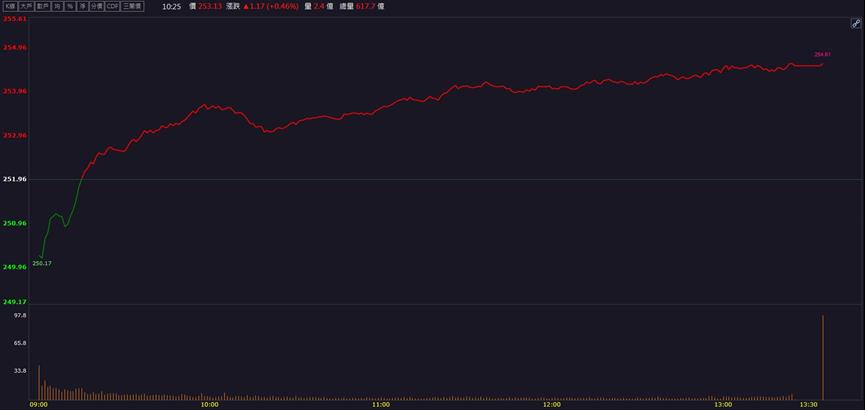Click the 09:00 time axis label
The height and width of the screenshot is (410, 865).
pos(39,405)
